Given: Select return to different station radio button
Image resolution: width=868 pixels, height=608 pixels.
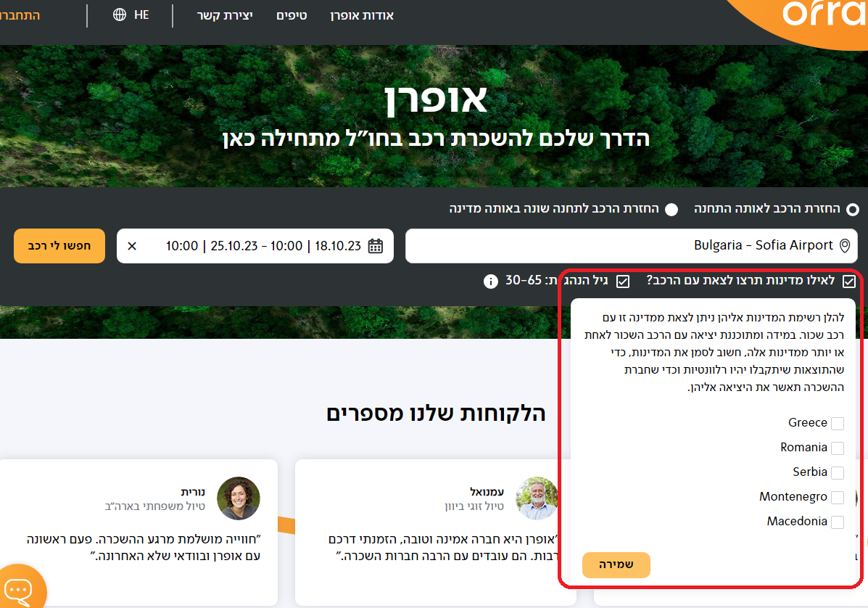Looking at the screenshot, I should 671,210.
